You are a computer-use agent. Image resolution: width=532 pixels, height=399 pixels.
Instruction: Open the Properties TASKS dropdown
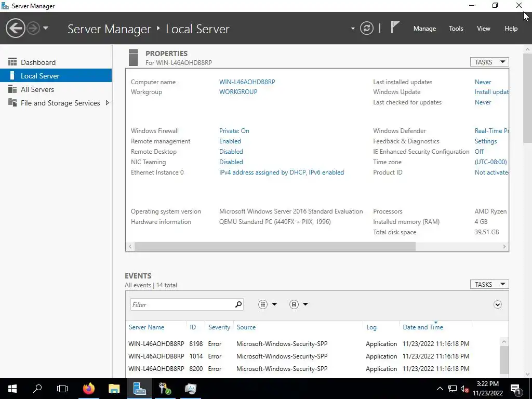click(489, 62)
